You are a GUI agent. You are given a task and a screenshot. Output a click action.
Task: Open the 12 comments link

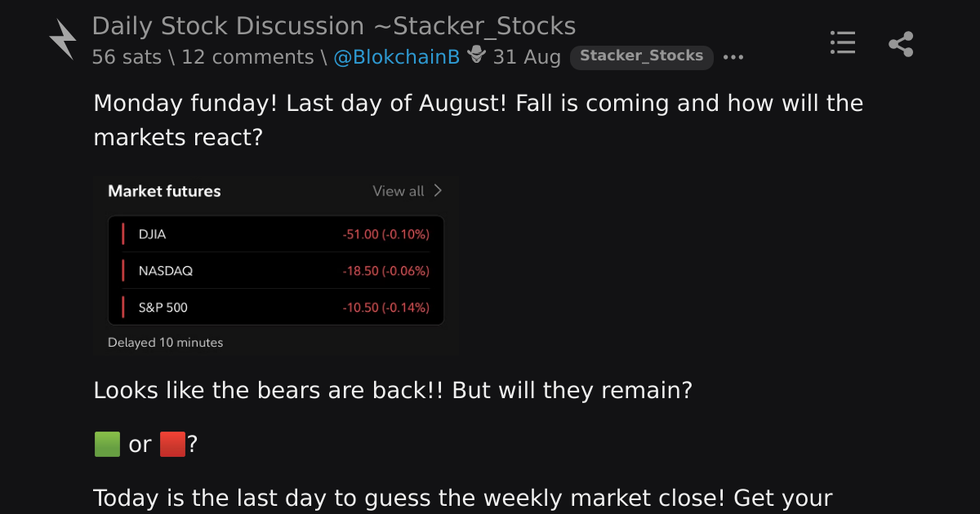[x=247, y=57]
